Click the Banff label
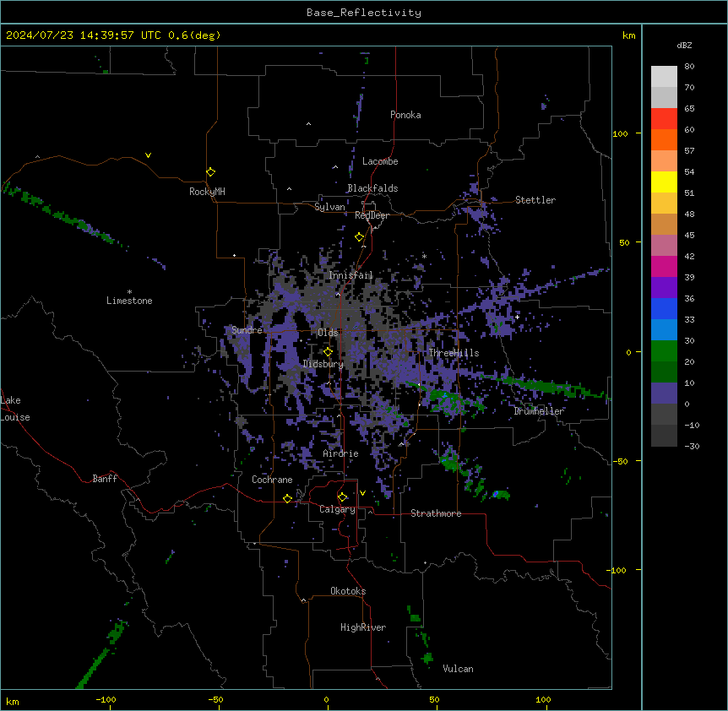Viewport: 728px width, 711px height. pyautogui.click(x=105, y=479)
